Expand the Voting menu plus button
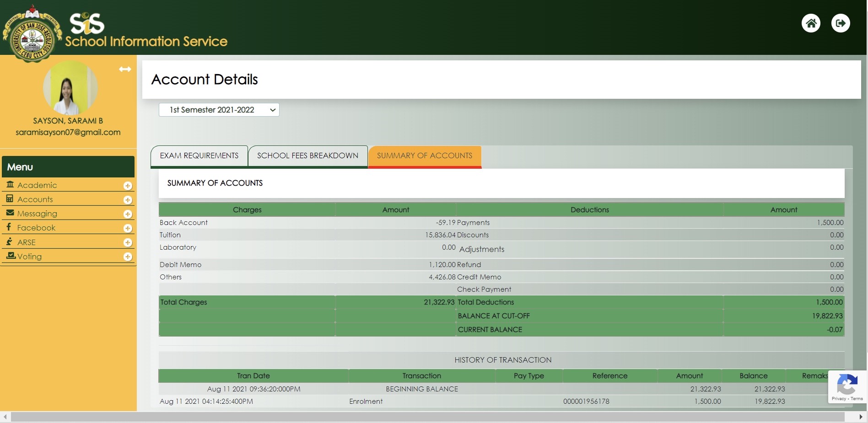 point(128,257)
